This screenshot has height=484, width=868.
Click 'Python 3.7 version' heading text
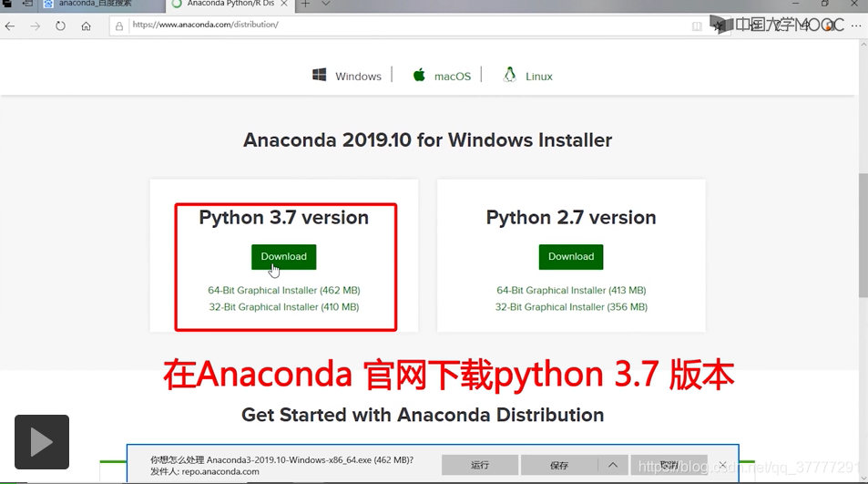coord(284,218)
